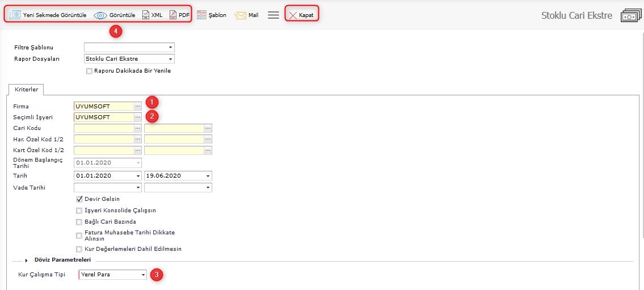The height and width of the screenshot is (290, 644).
Task: Open the Tarih start date picker
Action: click(138, 176)
